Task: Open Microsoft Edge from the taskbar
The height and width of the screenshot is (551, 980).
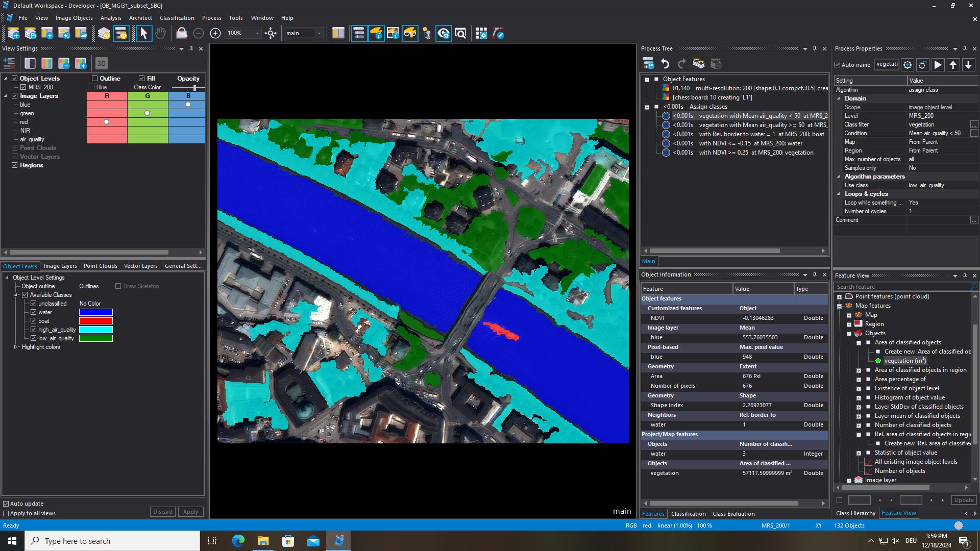Action: coord(238,541)
